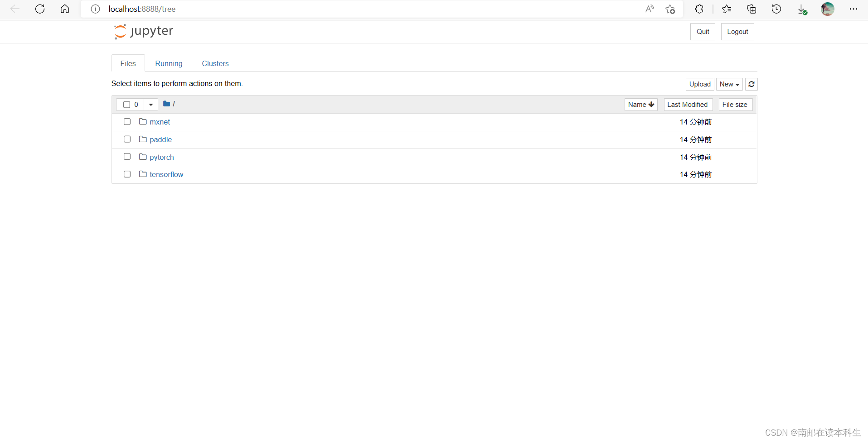Sort by Last Modified button

tap(688, 105)
